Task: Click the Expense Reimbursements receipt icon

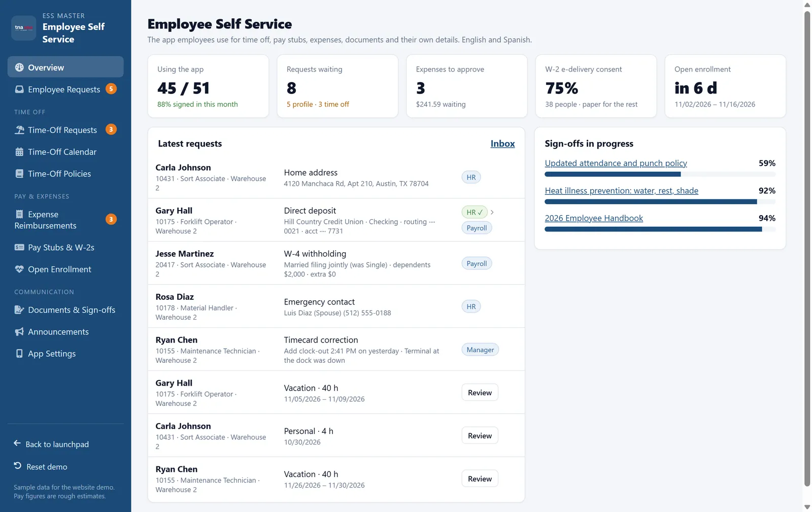Action: point(19,214)
